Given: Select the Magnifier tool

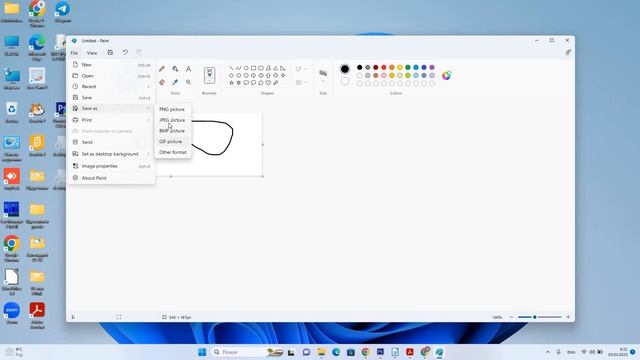Looking at the screenshot, I should pos(189,82).
